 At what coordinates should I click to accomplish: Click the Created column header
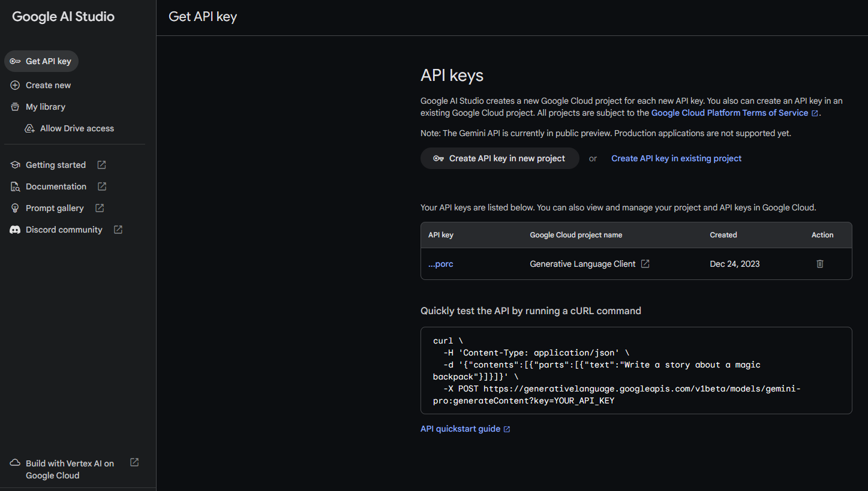pos(723,235)
